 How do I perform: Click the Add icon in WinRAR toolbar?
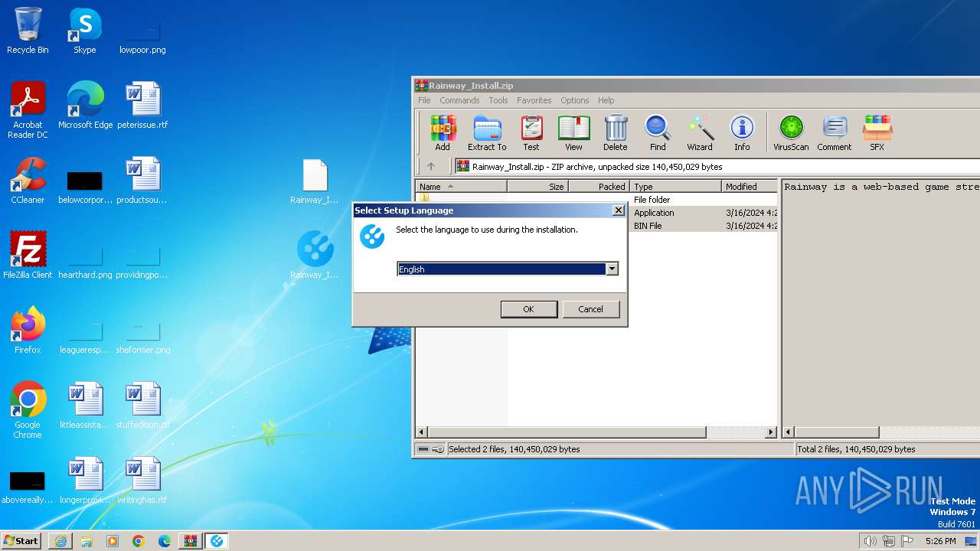pos(443,132)
